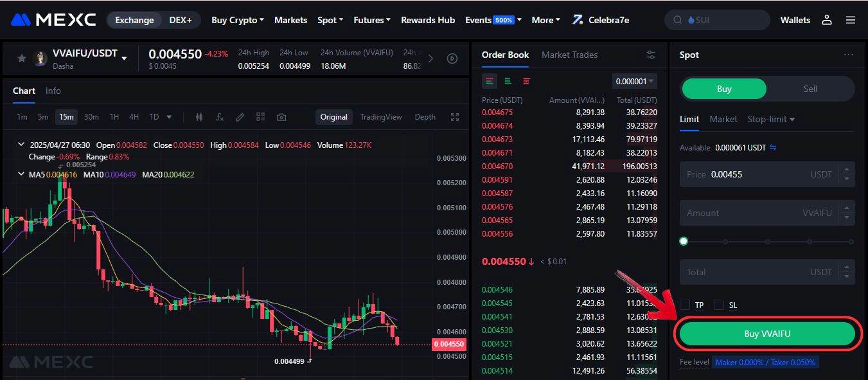Expand chart to fullscreen

pos(455,117)
